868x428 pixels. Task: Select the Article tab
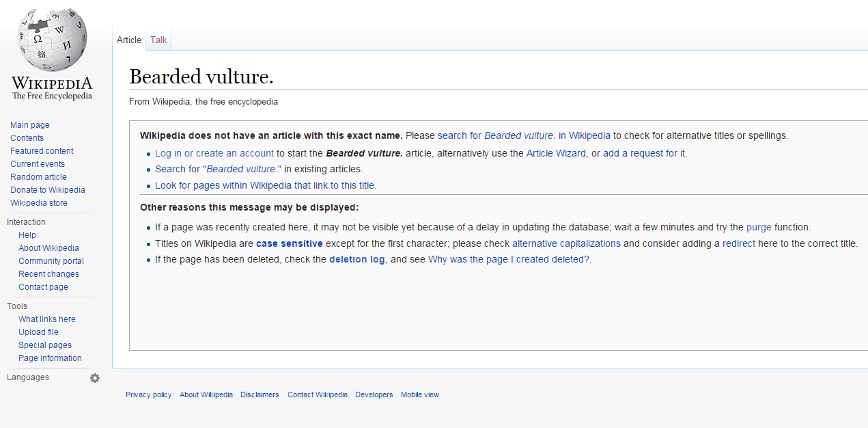[129, 40]
